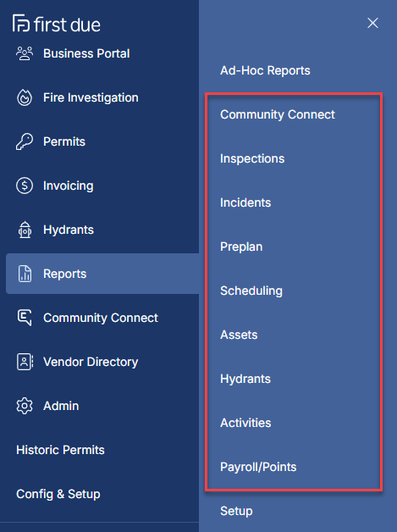This screenshot has width=397, height=532.
Task: Open Ad-Hoc Reports in the submenu
Action: coord(265,70)
